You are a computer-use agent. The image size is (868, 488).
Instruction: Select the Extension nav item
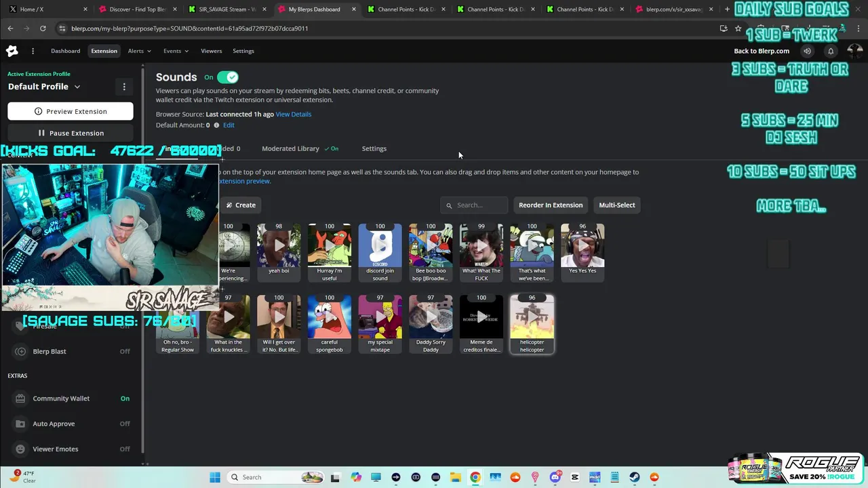[104, 51]
